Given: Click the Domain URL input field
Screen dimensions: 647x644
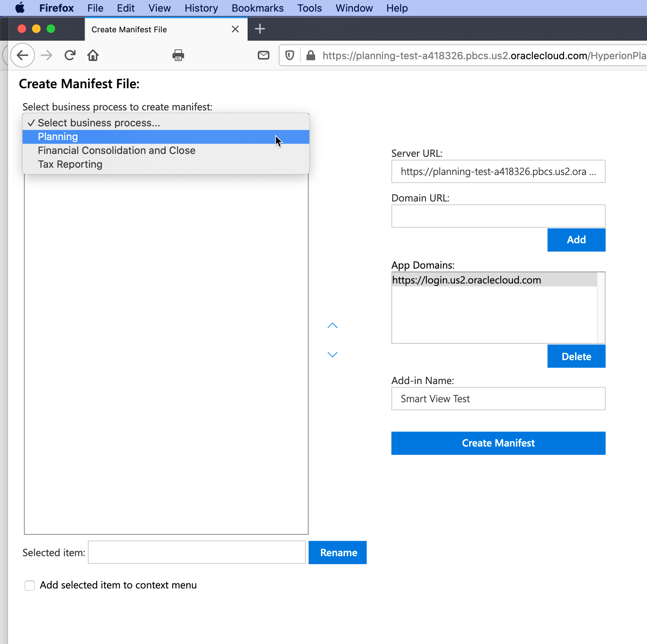Looking at the screenshot, I should pyautogui.click(x=498, y=216).
